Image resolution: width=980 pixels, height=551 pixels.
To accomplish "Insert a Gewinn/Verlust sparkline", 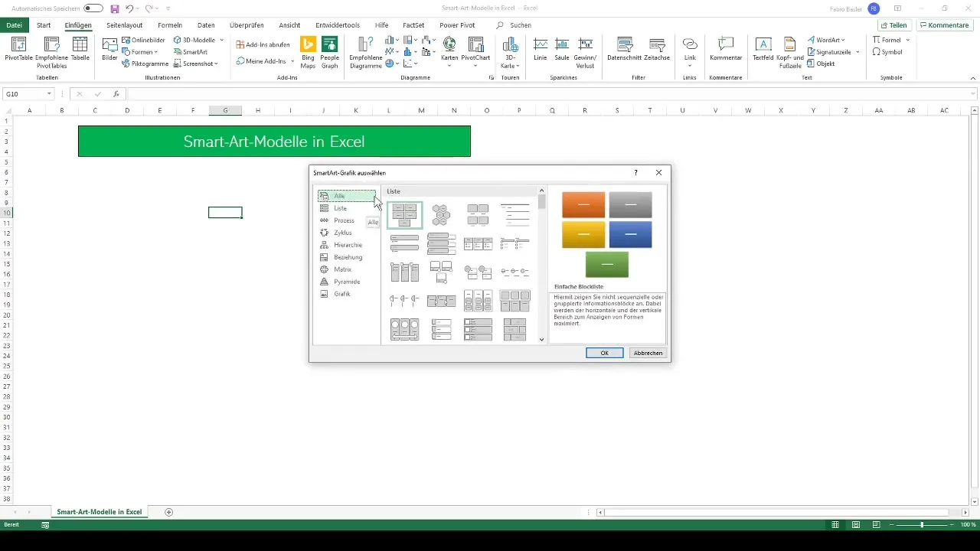I will click(585, 53).
